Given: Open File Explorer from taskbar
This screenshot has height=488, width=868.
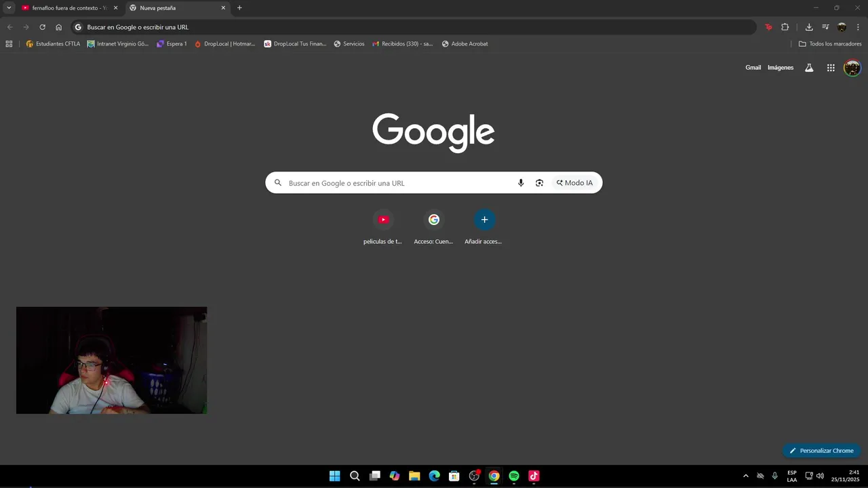Looking at the screenshot, I should (x=414, y=476).
